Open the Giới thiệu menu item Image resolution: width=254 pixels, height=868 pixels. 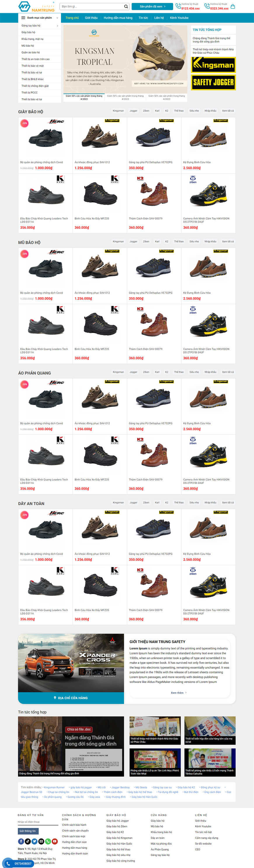pyautogui.click(x=91, y=18)
